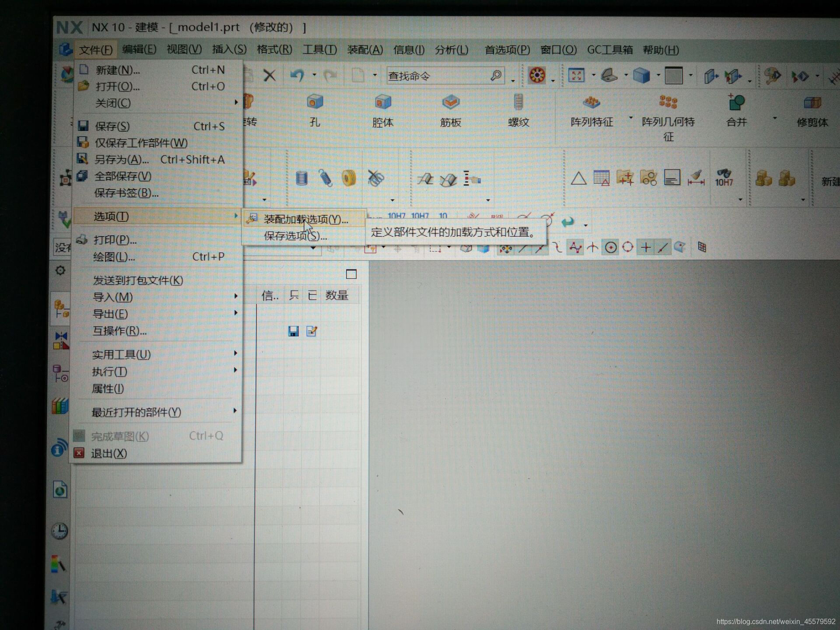Screen dimensions: 840x630
Task: Open the GC工具箱 menu
Action: (x=609, y=49)
